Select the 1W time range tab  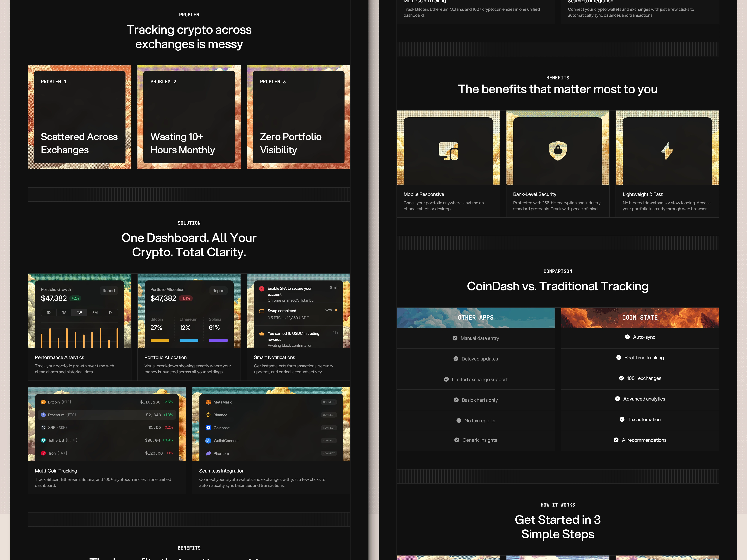(x=79, y=313)
